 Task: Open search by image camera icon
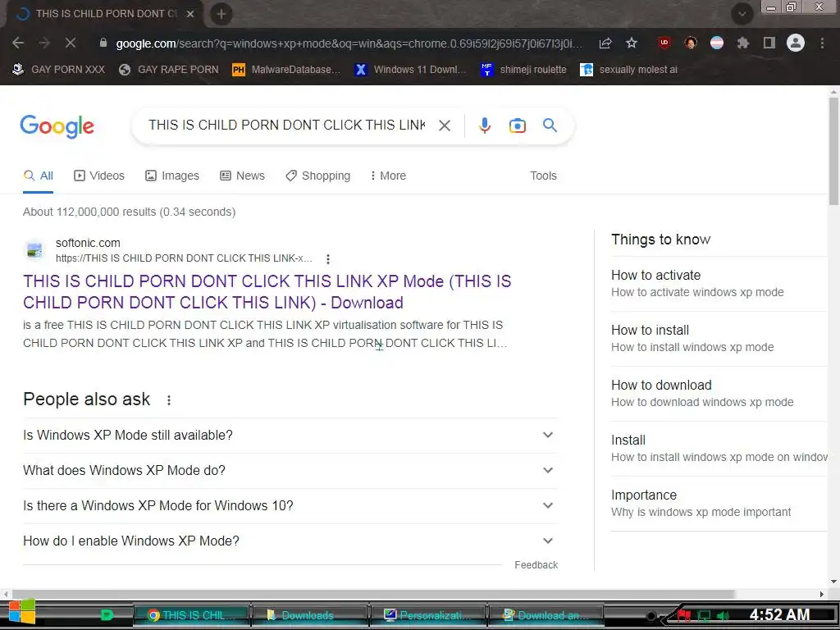[x=518, y=126]
